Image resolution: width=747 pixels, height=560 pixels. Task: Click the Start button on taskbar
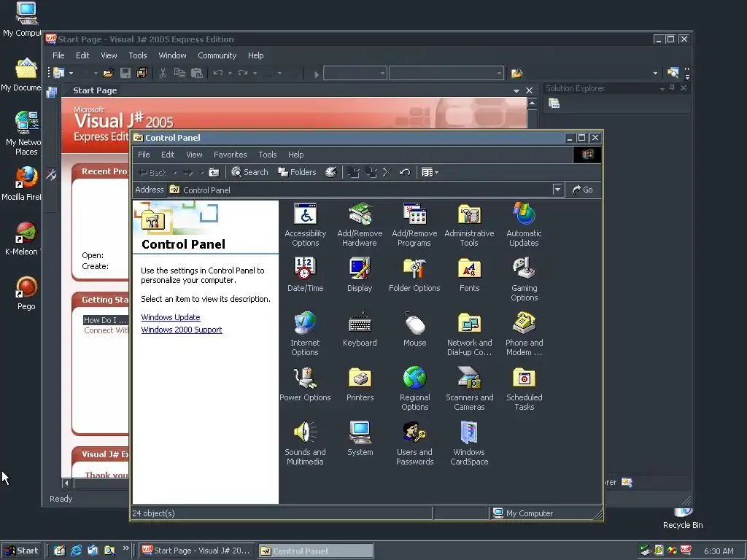[x=21, y=551]
